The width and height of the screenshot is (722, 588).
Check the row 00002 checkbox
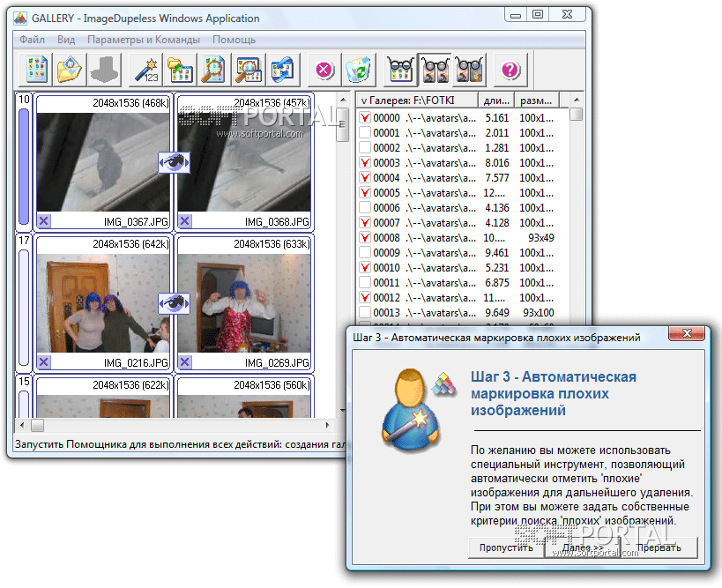tap(365, 148)
